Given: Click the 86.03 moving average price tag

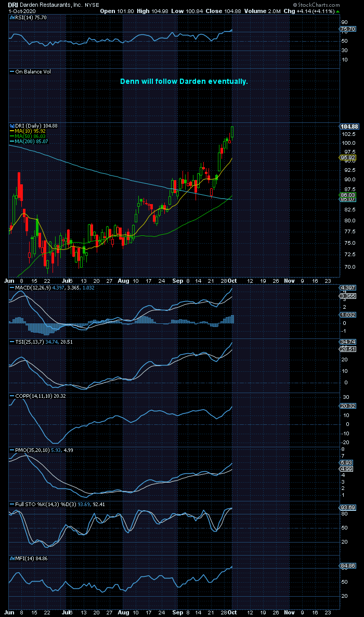Looking at the screenshot, I should 347,194.
